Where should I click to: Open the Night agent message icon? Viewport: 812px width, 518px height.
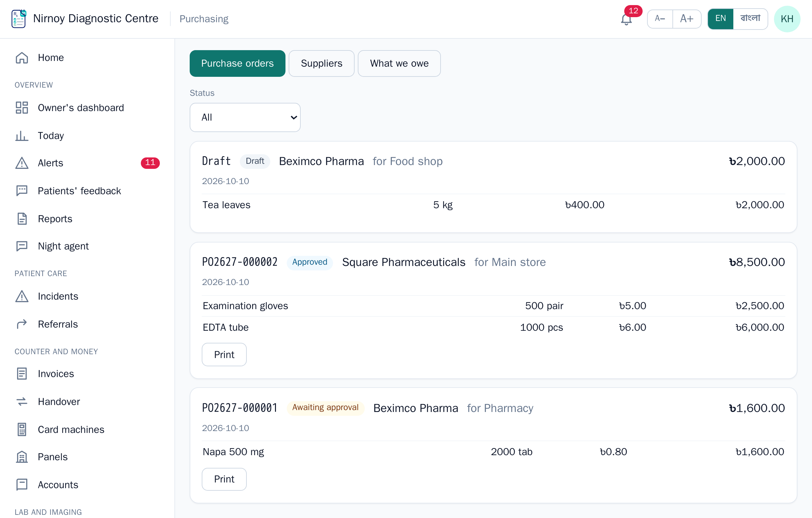(x=22, y=246)
